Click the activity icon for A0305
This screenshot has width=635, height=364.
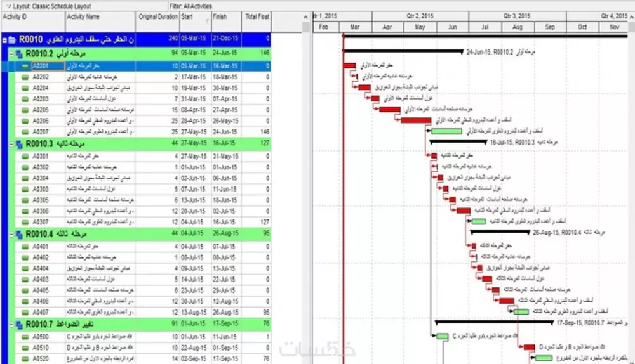tap(25, 200)
